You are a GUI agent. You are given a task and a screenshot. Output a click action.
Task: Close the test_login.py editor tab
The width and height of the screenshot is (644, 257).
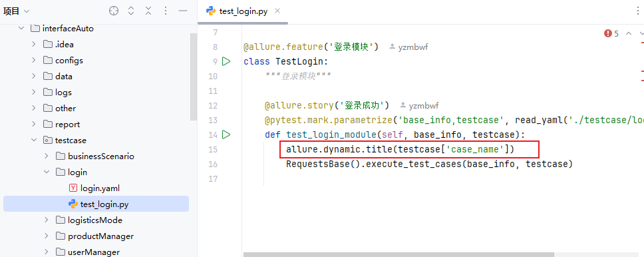[277, 11]
